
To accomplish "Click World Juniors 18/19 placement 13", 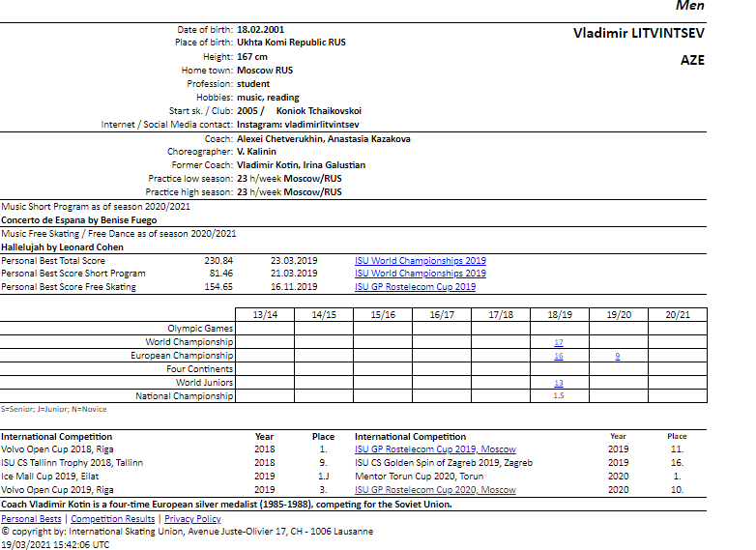I will [559, 383].
